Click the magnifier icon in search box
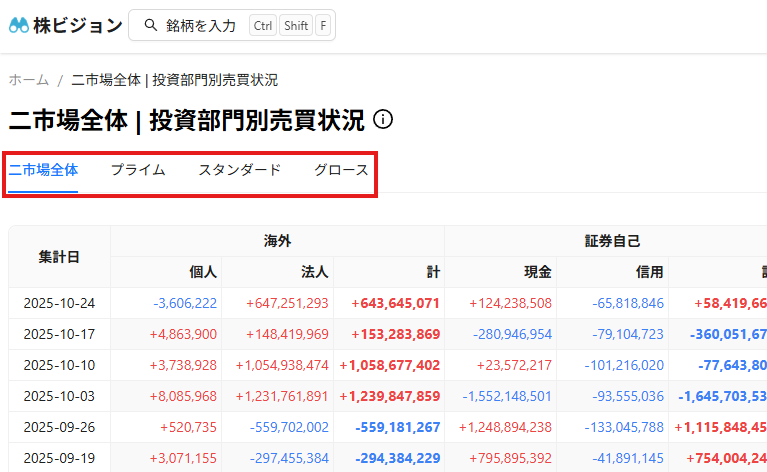 pos(151,26)
